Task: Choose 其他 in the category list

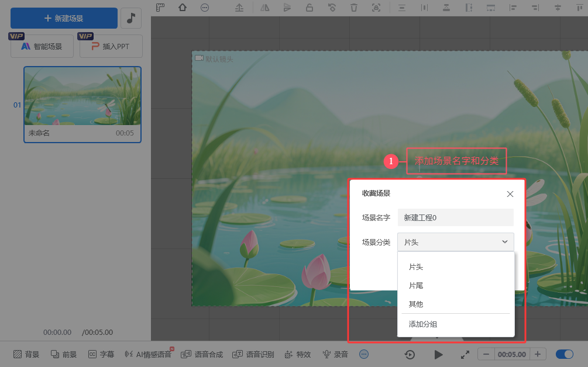Action: coord(416,304)
